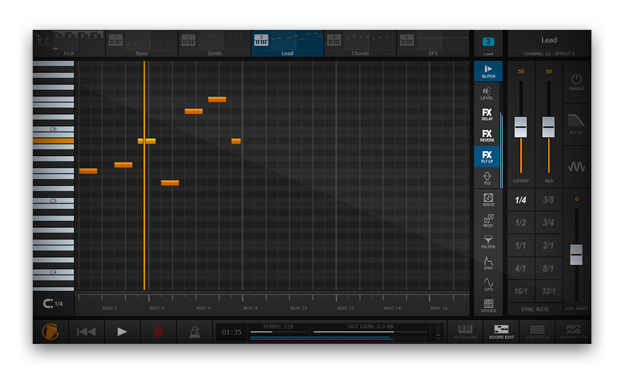Image resolution: width=625 pixels, height=377 pixels.
Task: Select the Level icon in sidebar
Action: (487, 93)
